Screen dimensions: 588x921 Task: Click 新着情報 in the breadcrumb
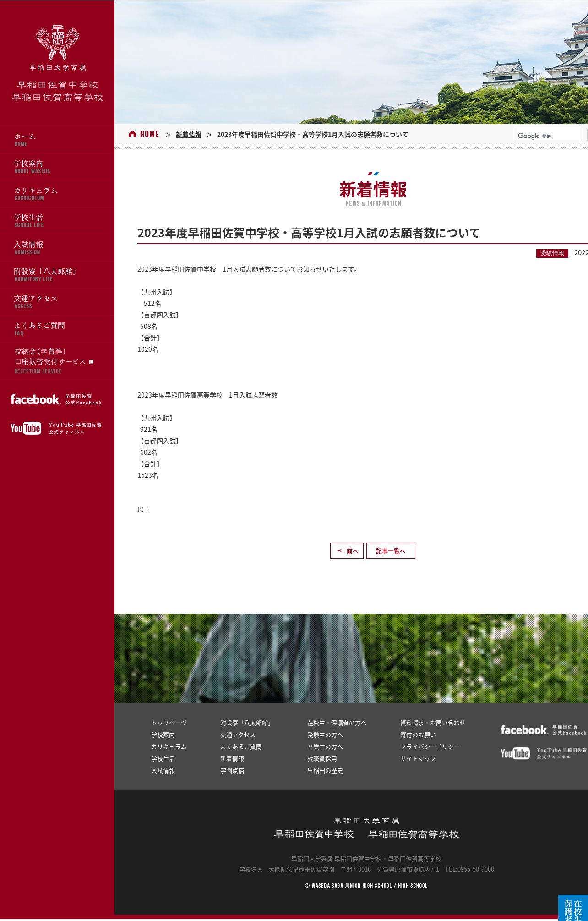(189, 135)
